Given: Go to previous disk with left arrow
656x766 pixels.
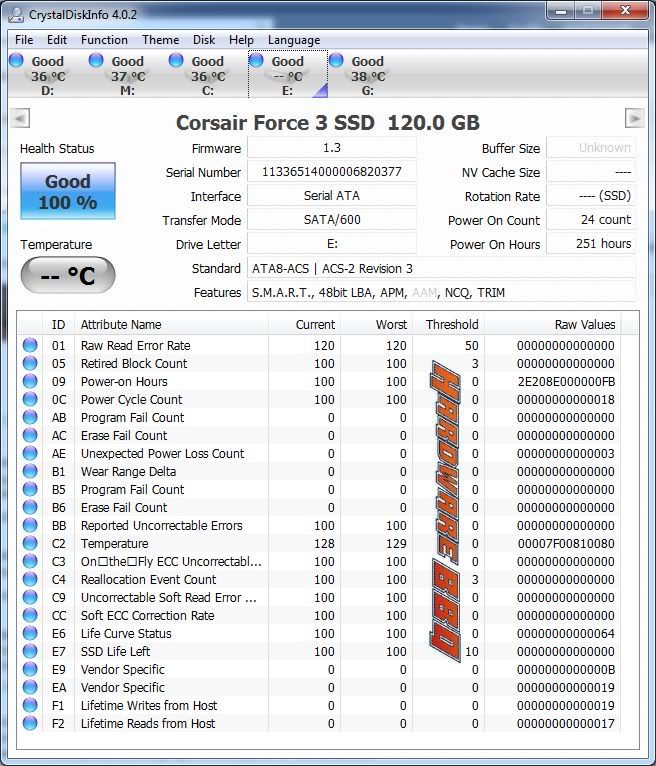Looking at the screenshot, I should [x=20, y=118].
